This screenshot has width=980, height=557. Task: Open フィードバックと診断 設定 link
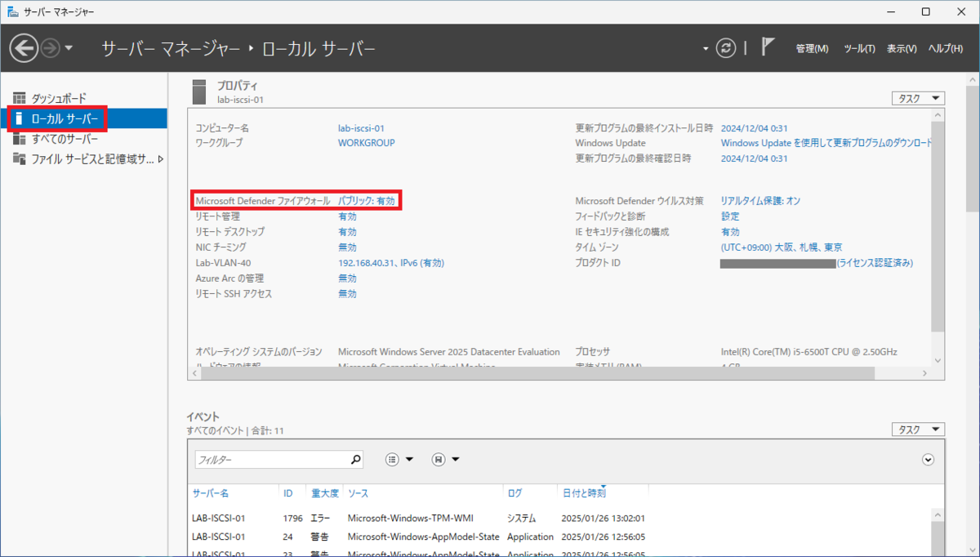coord(730,216)
